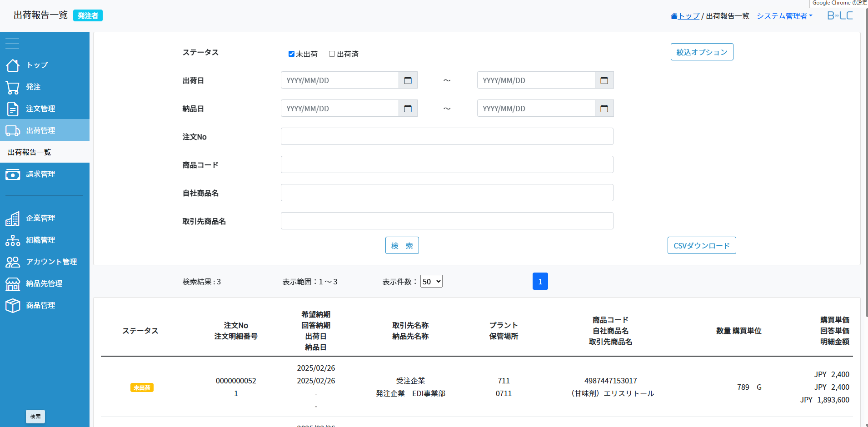The width and height of the screenshot is (868, 427).
Task: Click the people icon for アカウント管理
Action: point(13,262)
